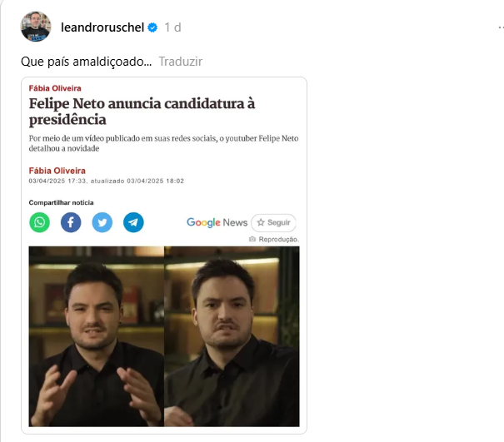Click the blue verified badge
Screen dimensions: 504x442
[152, 27]
